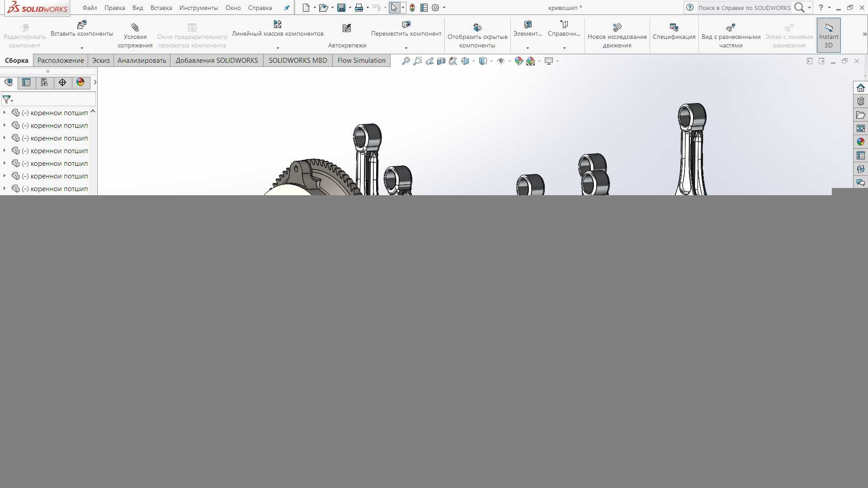Click Show hidden components (Отобразить скрытые компоненты)

pyautogui.click(x=477, y=36)
